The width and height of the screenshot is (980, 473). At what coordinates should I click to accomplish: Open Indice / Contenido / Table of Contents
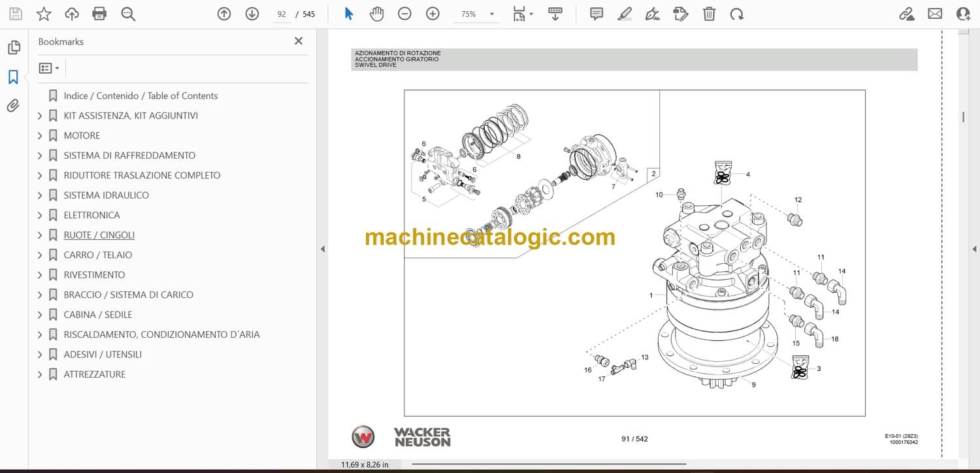tap(140, 96)
